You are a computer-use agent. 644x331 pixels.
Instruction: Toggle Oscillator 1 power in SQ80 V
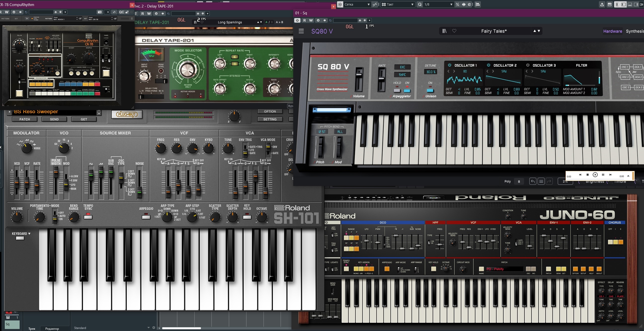tap(449, 65)
